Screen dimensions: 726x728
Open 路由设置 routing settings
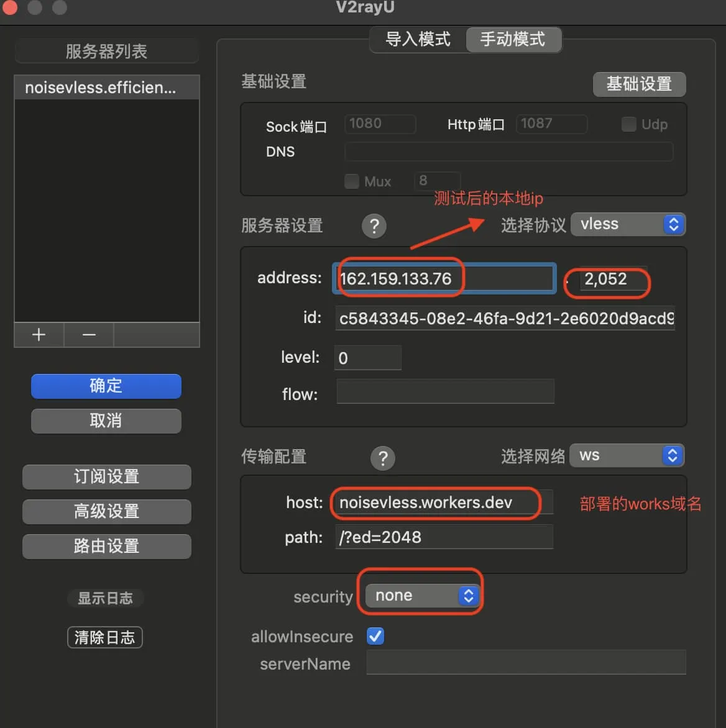(x=106, y=546)
